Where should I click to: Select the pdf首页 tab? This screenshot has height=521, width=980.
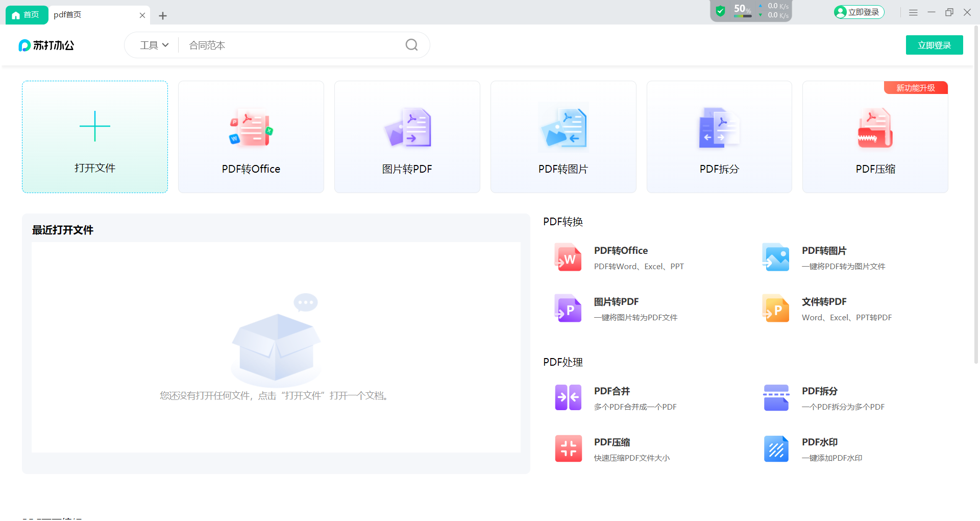(100, 15)
